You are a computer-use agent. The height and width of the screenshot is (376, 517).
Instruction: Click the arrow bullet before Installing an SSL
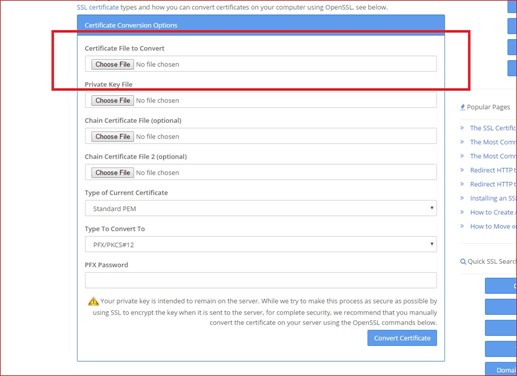[462, 198]
